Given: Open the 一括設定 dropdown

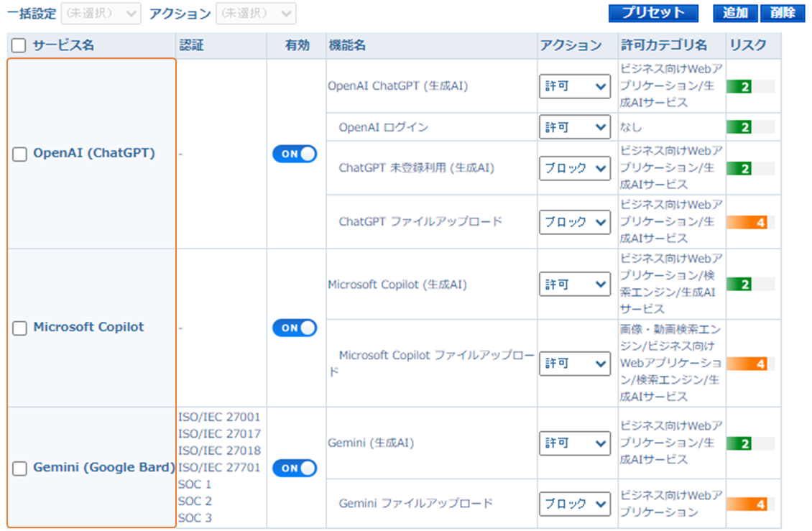Looking at the screenshot, I should [101, 14].
